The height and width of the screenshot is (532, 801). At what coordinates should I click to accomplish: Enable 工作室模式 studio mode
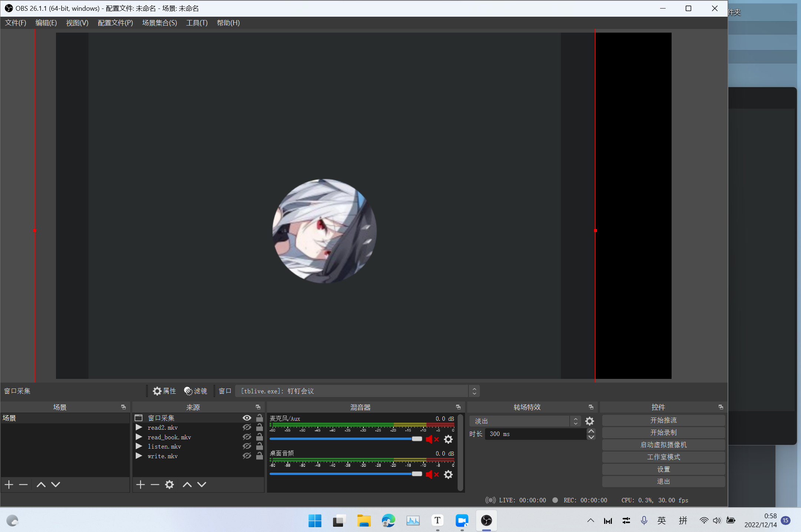pyautogui.click(x=663, y=457)
